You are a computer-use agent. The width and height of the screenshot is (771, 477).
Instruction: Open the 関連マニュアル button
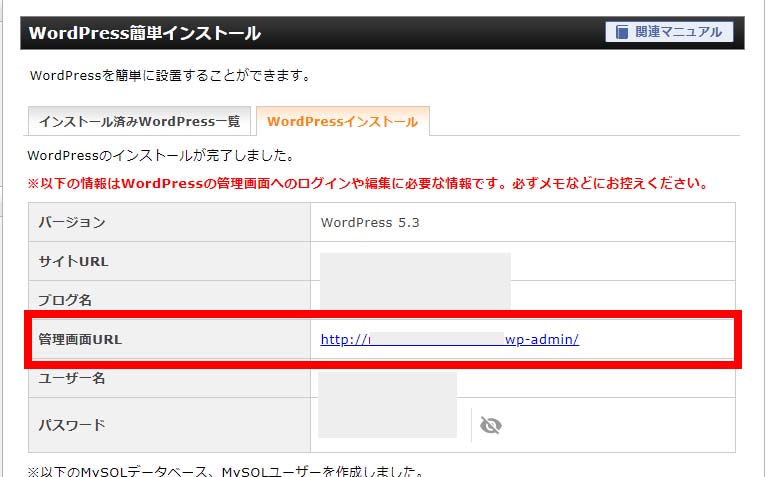click(x=669, y=32)
